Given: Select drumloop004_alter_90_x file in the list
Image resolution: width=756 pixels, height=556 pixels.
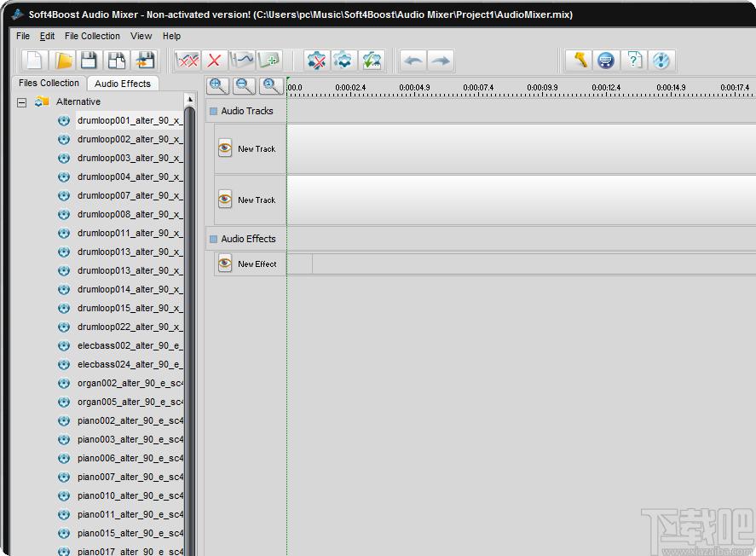Looking at the screenshot, I should [x=130, y=177].
